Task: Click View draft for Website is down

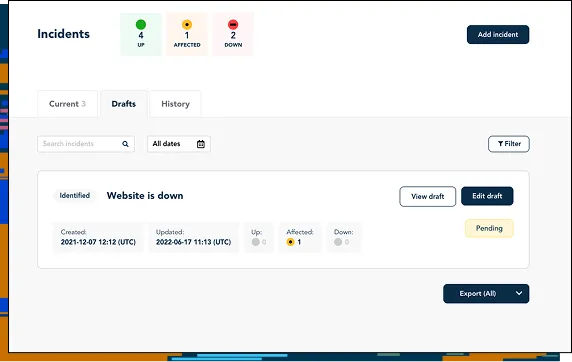Action: click(x=428, y=196)
